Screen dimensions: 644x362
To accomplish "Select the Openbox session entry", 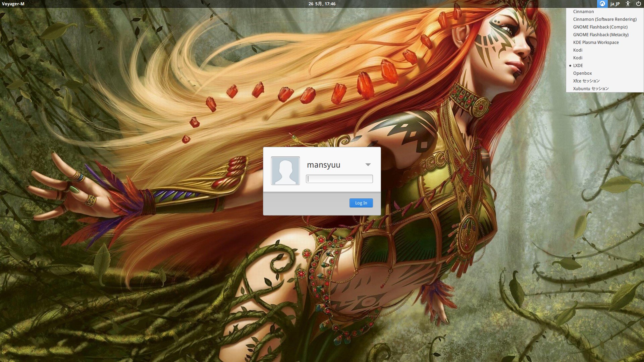I will pyautogui.click(x=582, y=73).
